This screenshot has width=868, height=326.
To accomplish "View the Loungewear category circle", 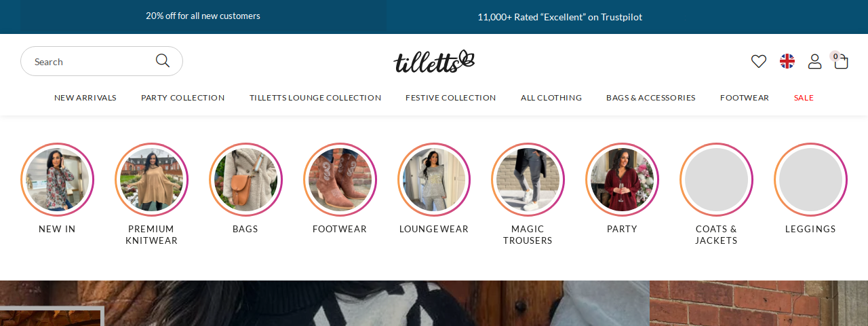I will click(x=434, y=179).
